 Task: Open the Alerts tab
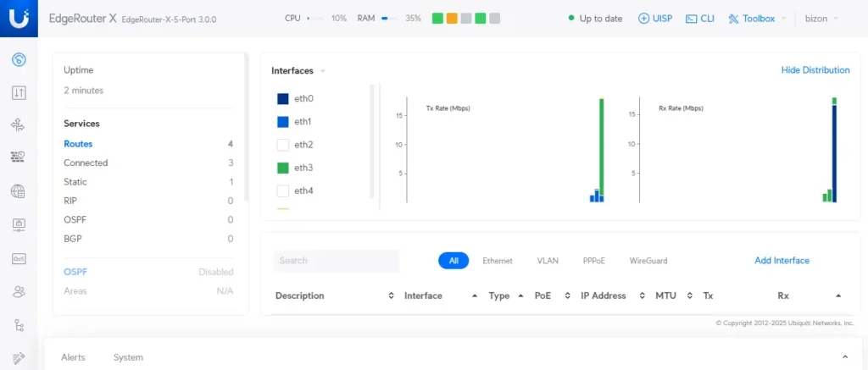[73, 357]
